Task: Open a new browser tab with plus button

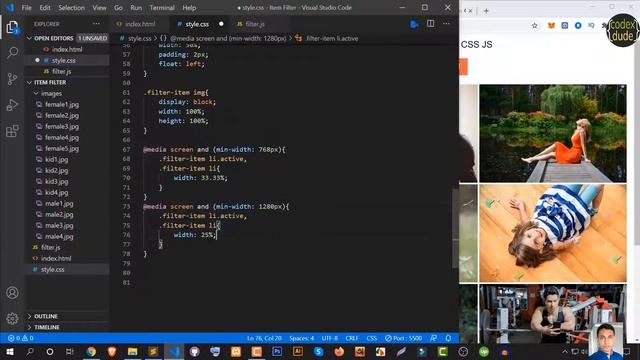Action: tap(486, 11)
